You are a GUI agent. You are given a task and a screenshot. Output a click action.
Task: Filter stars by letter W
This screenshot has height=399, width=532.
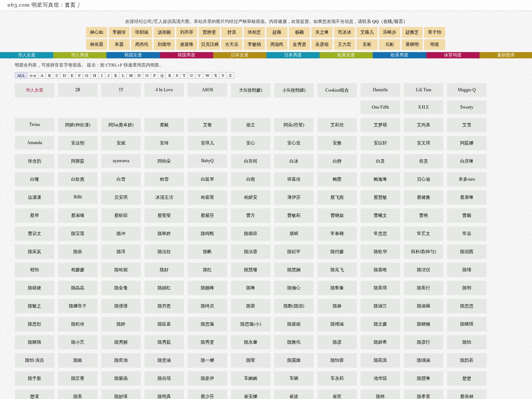click(x=207, y=75)
